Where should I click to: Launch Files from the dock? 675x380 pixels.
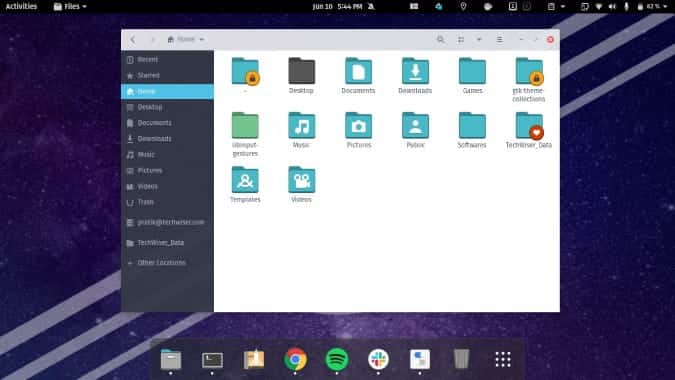[x=171, y=359]
